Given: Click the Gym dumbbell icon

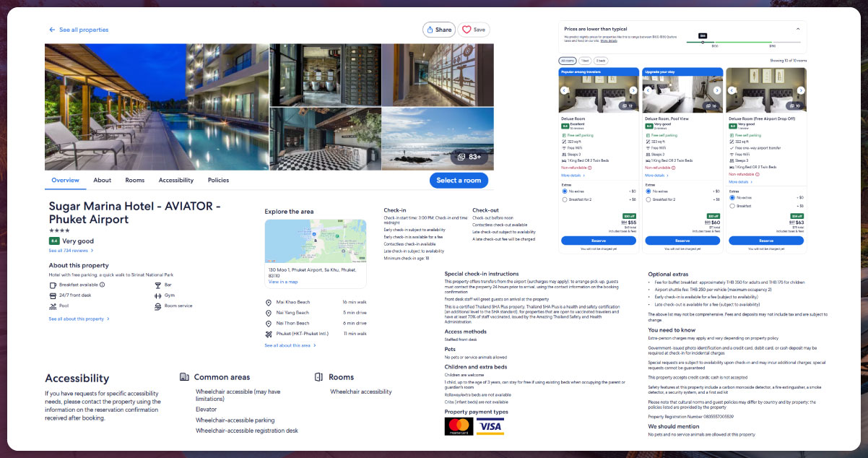Looking at the screenshot, I should [157, 295].
